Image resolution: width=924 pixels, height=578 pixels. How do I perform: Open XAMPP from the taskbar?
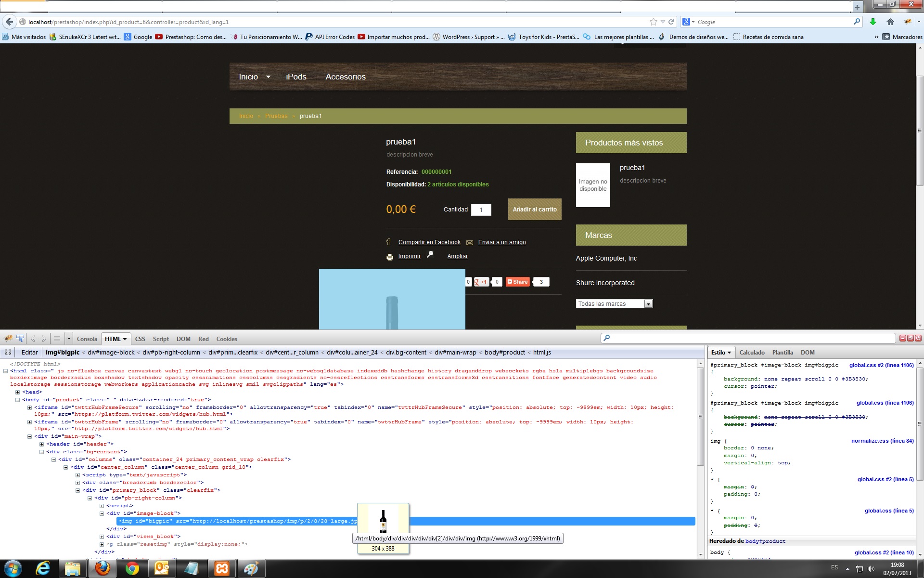click(221, 568)
